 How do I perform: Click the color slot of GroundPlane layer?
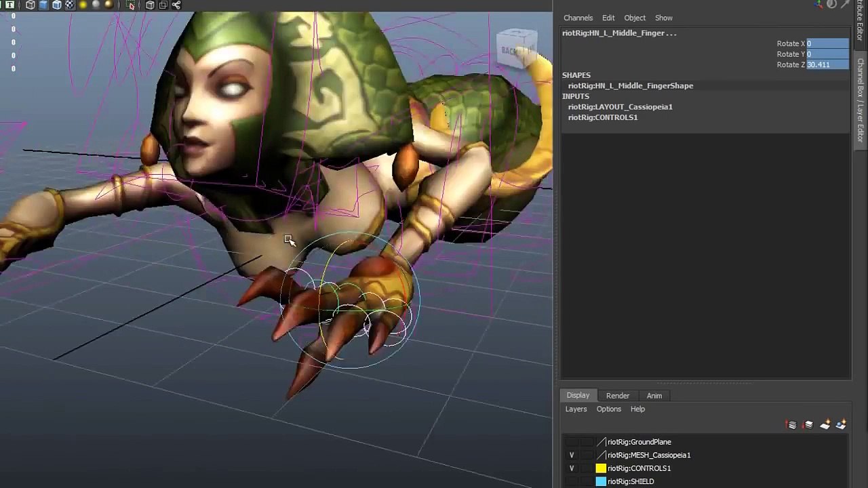pyautogui.click(x=601, y=442)
